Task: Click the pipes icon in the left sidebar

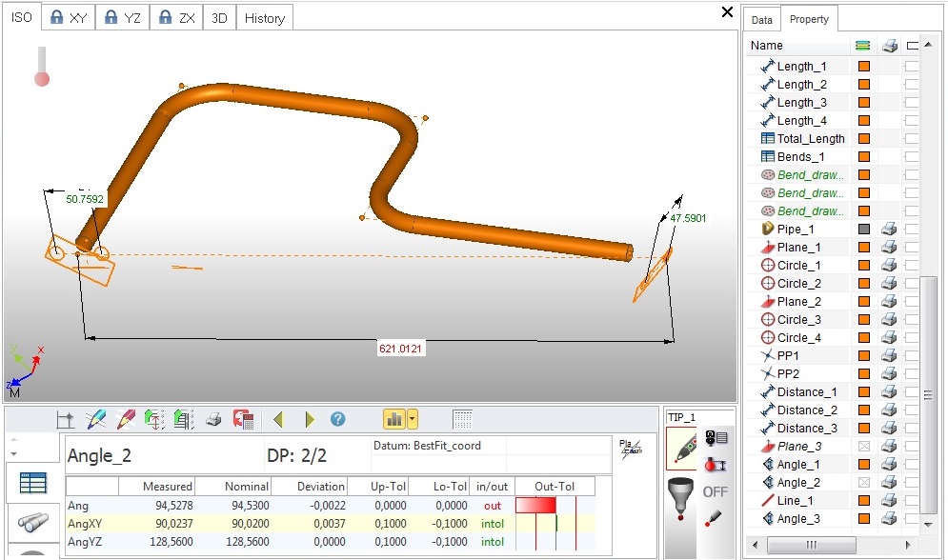Action: (x=33, y=522)
